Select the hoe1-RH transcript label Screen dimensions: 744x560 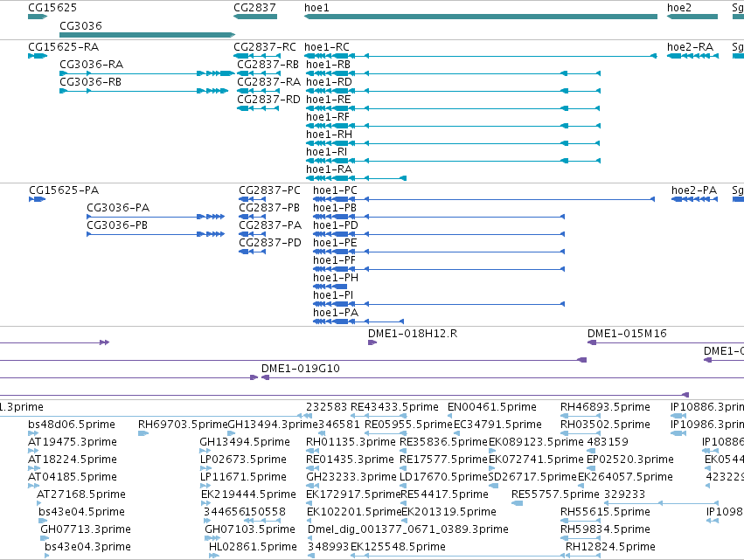(x=330, y=135)
